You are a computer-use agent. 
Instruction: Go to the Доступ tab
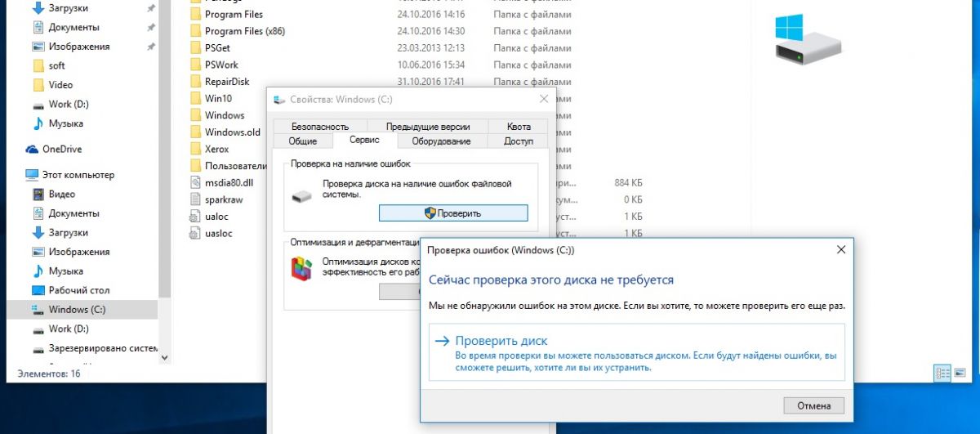[519, 141]
